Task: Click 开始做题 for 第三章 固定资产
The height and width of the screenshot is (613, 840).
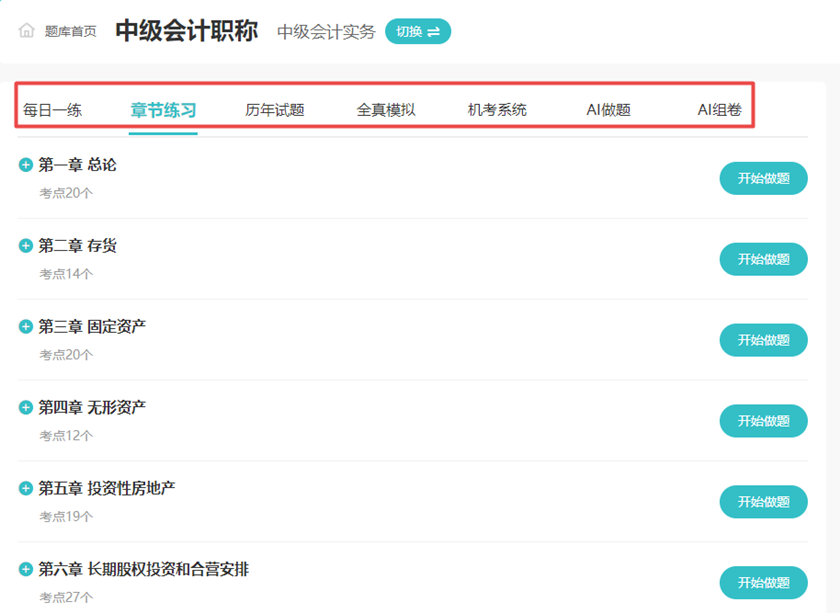Action: pos(763,340)
